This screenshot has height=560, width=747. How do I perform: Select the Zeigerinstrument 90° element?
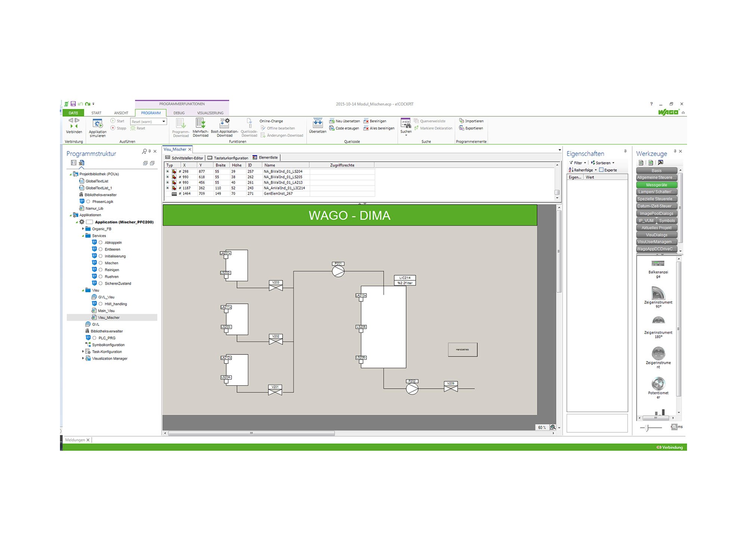(658, 297)
